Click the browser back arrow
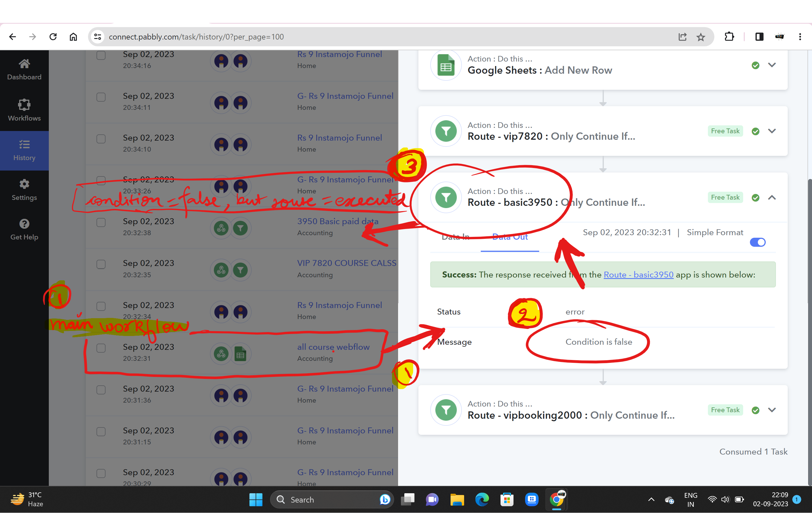This screenshot has width=812, height=513. pos(12,37)
